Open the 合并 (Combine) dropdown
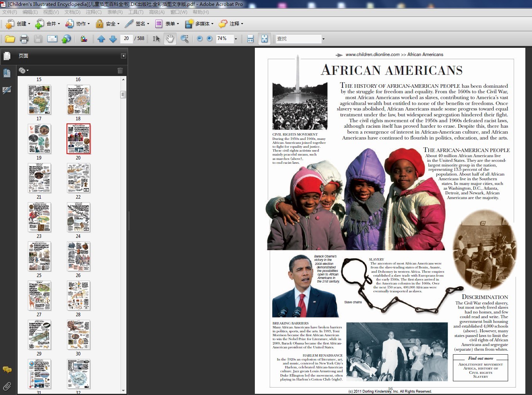Image resolution: width=532 pixels, height=395 pixels. point(47,24)
